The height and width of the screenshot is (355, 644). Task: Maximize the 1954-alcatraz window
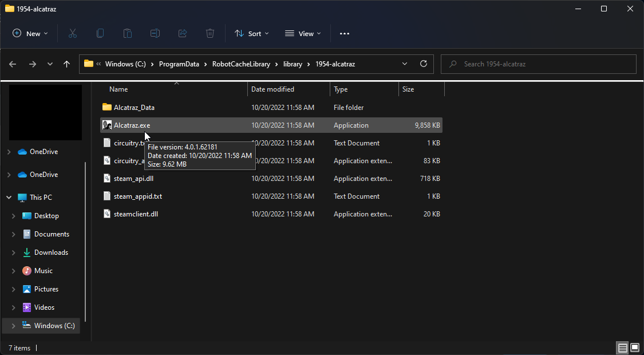(x=604, y=9)
